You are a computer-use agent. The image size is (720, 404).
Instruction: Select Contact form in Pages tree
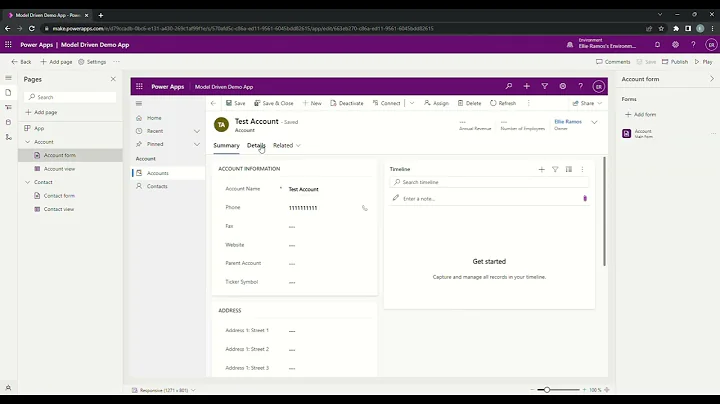click(x=59, y=196)
